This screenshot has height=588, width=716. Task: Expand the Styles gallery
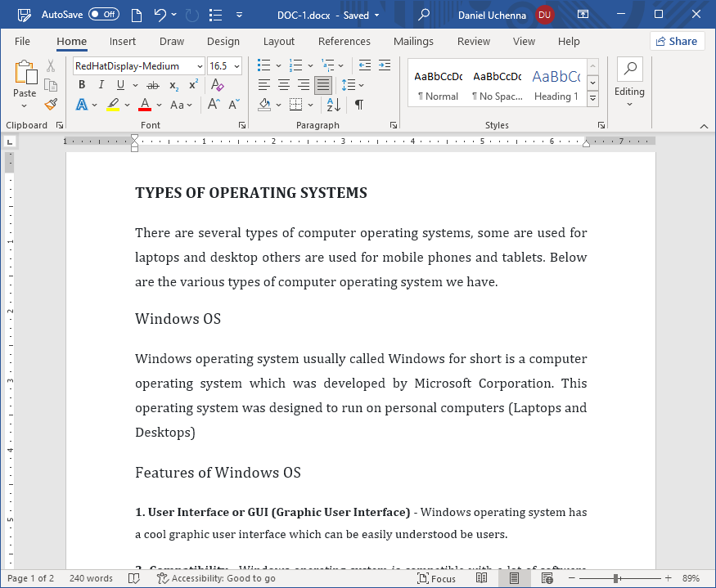click(x=592, y=97)
